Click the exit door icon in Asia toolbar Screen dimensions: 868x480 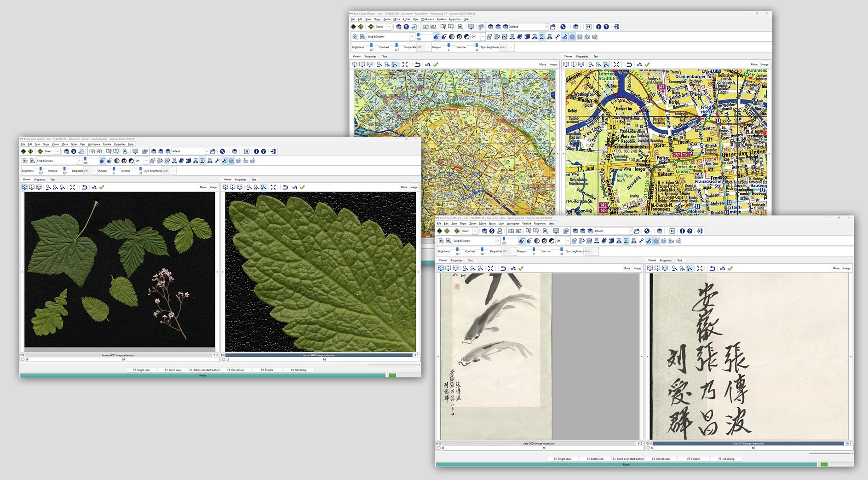(x=700, y=231)
